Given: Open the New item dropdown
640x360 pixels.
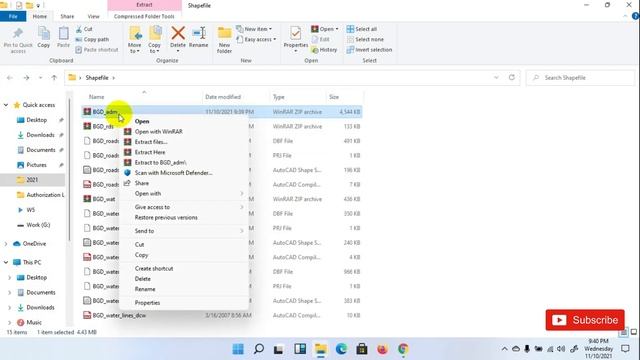Looking at the screenshot, I should pyautogui.click(x=254, y=29).
